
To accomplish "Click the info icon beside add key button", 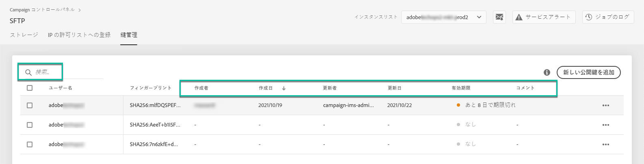I will (x=547, y=72).
